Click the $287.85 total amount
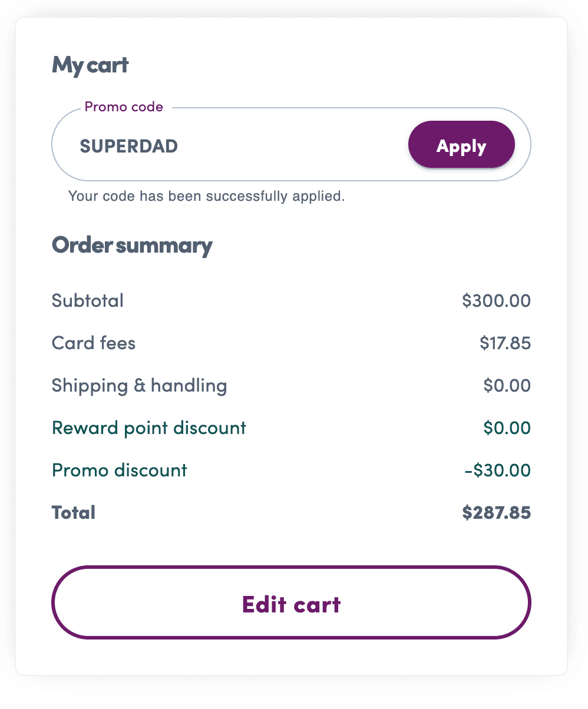 (x=497, y=512)
